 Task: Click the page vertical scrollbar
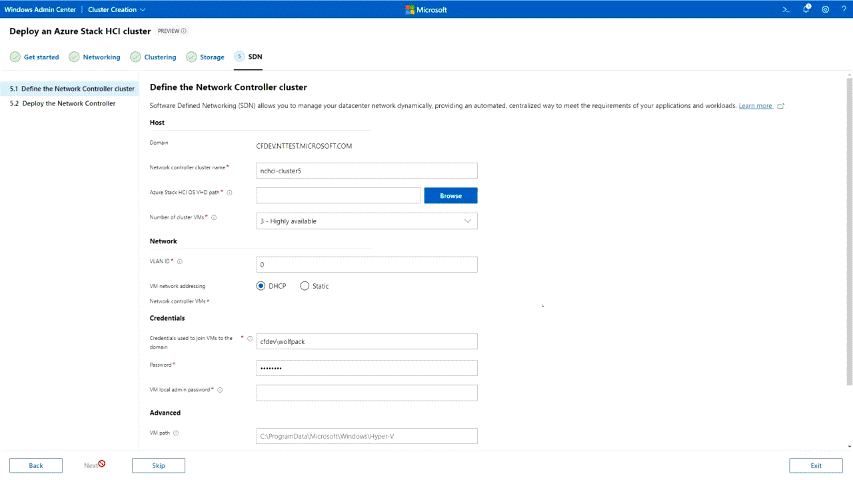[x=849, y=231]
